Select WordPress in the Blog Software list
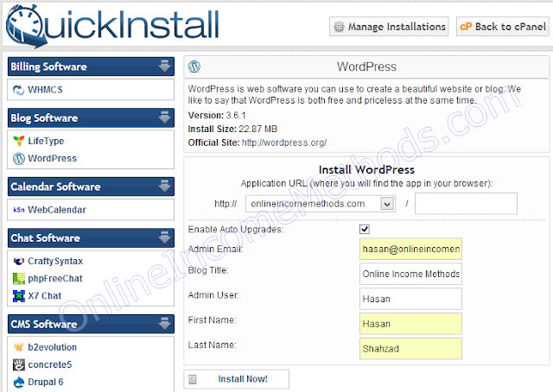This screenshot has width=553, height=392. click(x=52, y=159)
